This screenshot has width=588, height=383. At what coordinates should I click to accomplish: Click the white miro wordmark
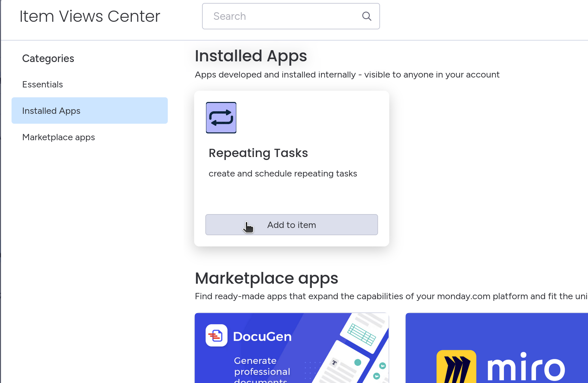coord(526,367)
